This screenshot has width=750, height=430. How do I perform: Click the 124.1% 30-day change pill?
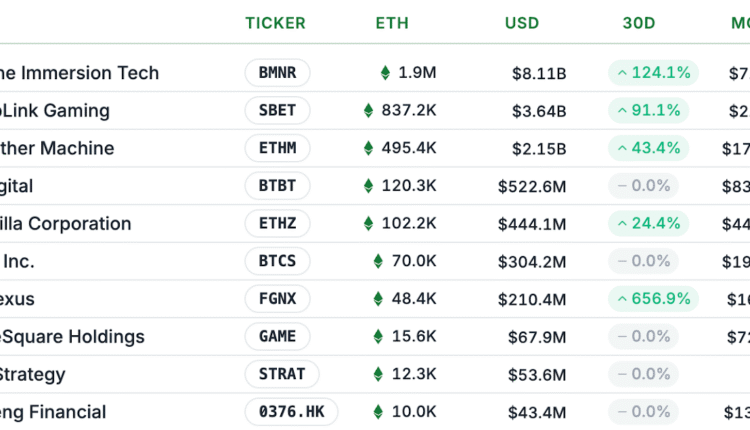653,73
